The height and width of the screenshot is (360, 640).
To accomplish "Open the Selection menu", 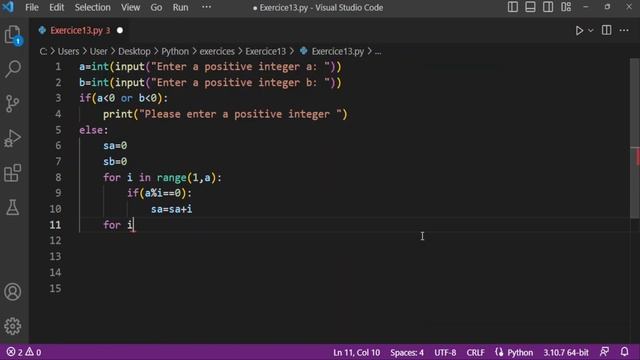I will (x=92, y=7).
